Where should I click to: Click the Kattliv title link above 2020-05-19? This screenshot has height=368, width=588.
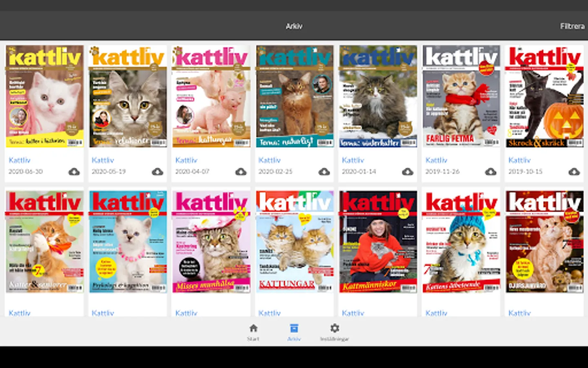coord(103,160)
